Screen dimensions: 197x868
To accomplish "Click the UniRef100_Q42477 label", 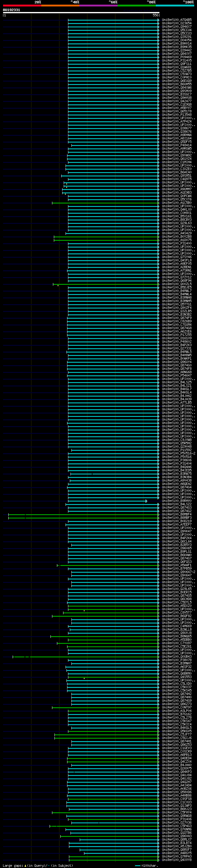I will [x=177, y=101].
